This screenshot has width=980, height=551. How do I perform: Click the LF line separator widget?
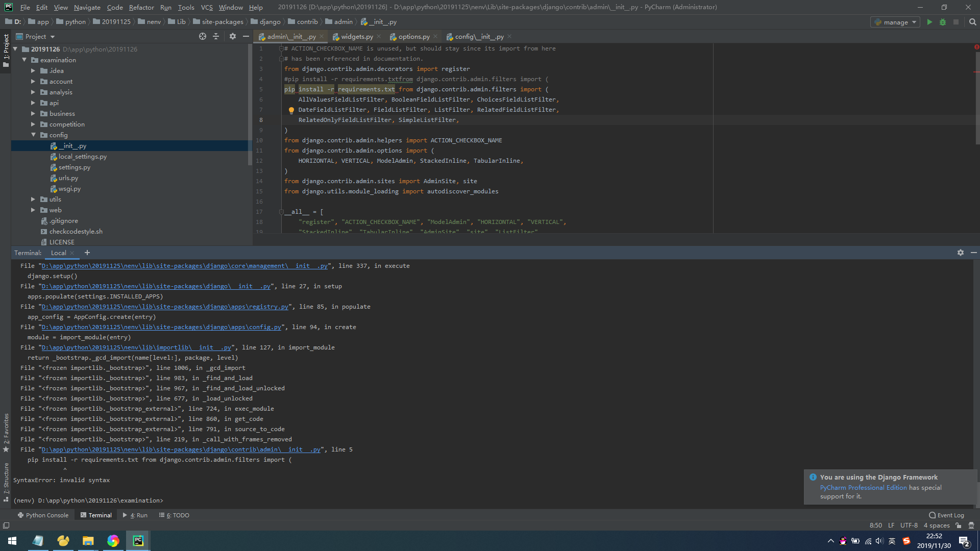[x=891, y=525]
